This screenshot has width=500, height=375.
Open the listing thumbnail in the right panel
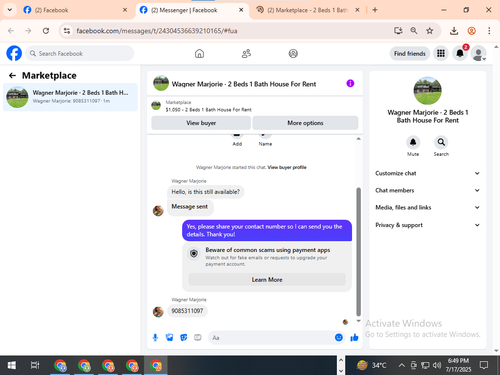click(x=428, y=91)
